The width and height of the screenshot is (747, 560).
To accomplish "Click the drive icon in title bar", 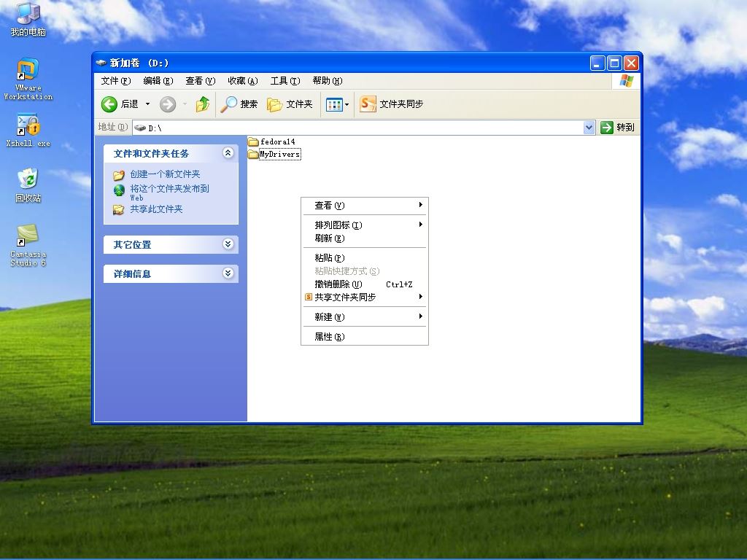I will tap(101, 63).
